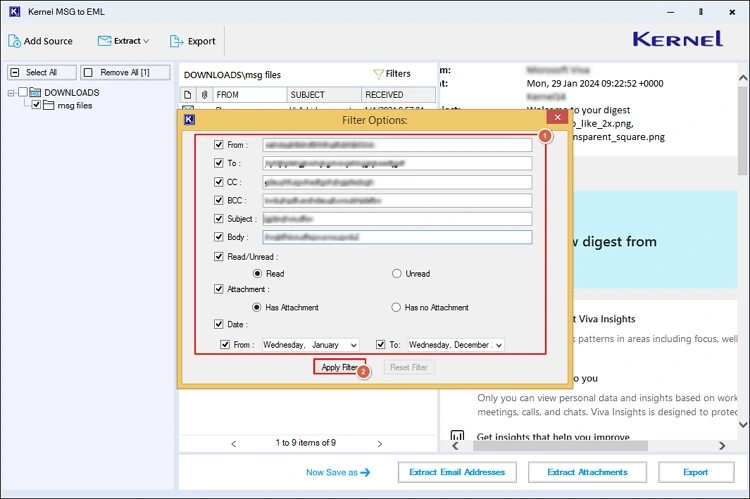
Task: Click the BCC filter text field
Action: coord(397,200)
